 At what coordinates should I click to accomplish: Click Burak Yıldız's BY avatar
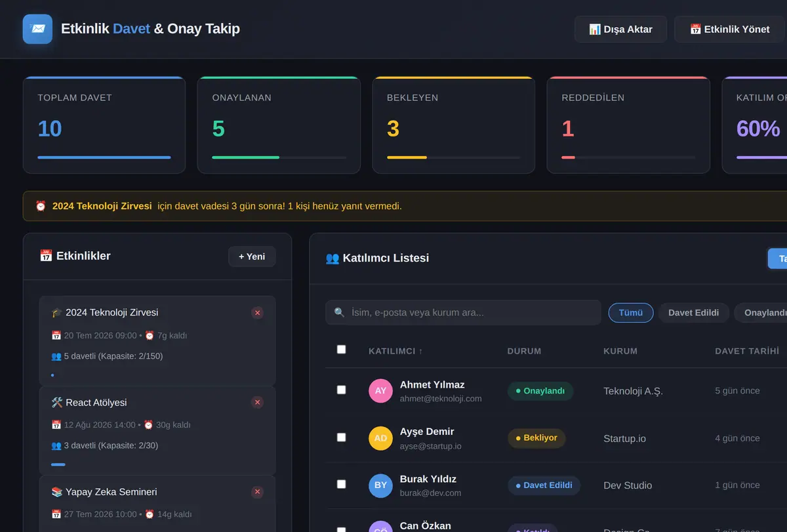(381, 485)
